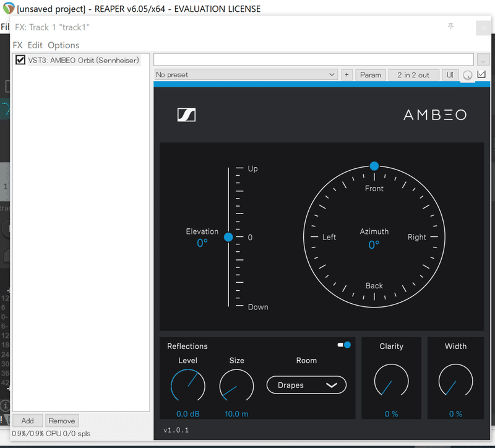Image resolution: width=495 pixels, height=448 pixels.
Task: Click the Remove FX button
Action: pos(62,421)
